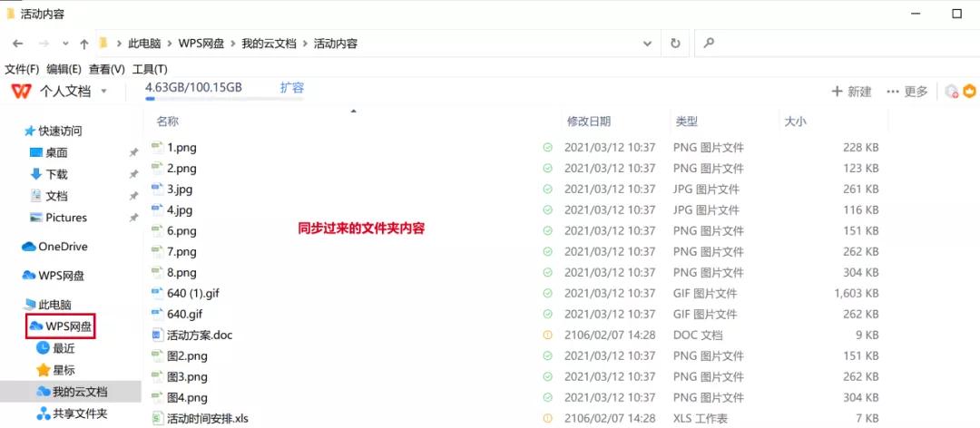The height and width of the screenshot is (428, 980).
Task: Sort by 类型 column header
Action: [686, 122]
